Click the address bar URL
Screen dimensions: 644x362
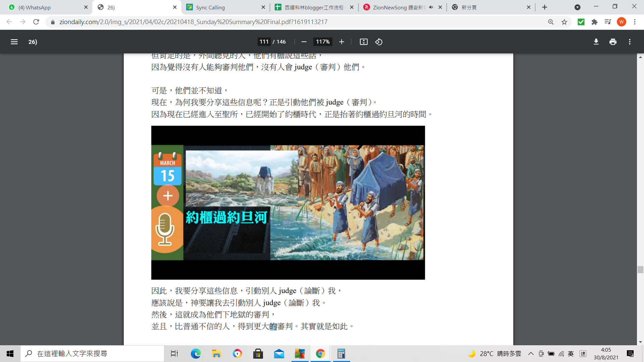[x=193, y=22]
